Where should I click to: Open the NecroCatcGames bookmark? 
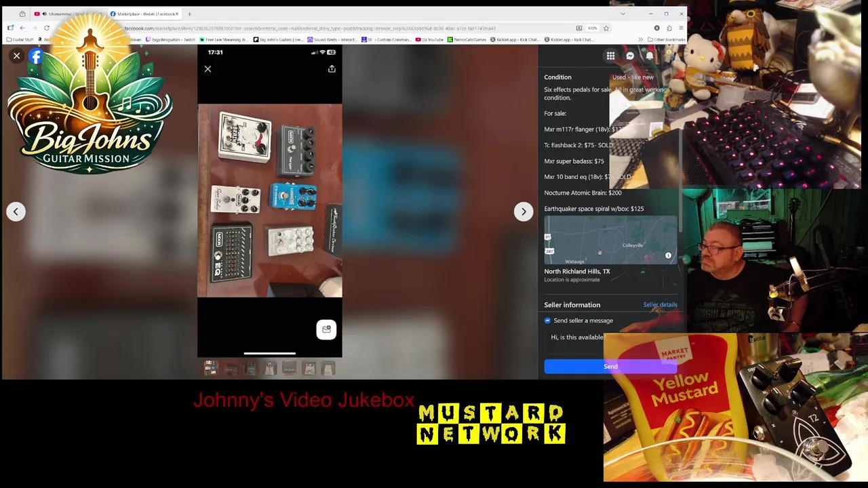tap(467, 39)
